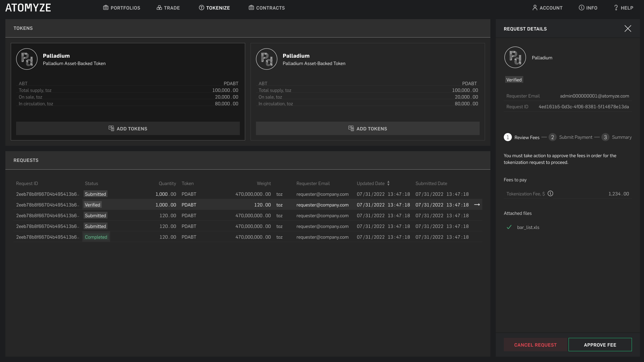Screen dimensions: 644x362
Task: Click the red Cancel Request button
Action: click(x=535, y=345)
